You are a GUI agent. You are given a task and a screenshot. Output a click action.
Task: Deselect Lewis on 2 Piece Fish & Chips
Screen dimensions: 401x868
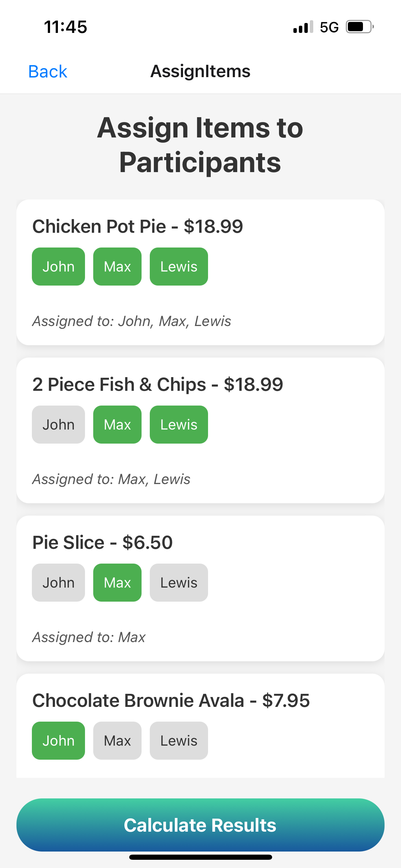pyautogui.click(x=179, y=424)
